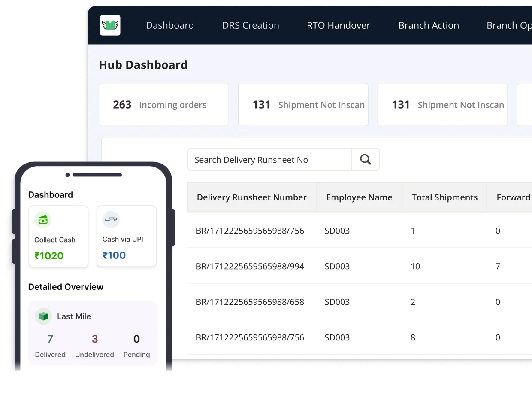Tap the Cash via UPI ₹100 card
This screenshot has width=532, height=401.
pos(127,236)
